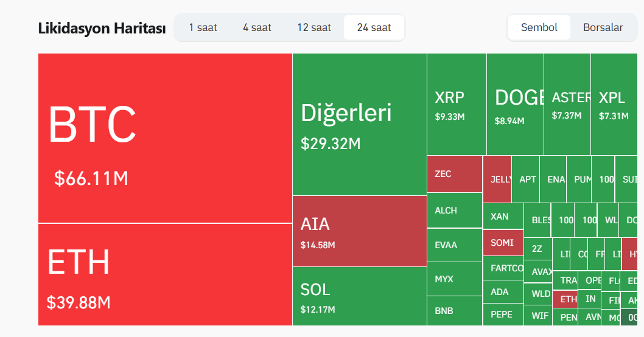This screenshot has width=644, height=337.
Task: Click the AIA $14.58M tile
Action: pyautogui.click(x=359, y=231)
